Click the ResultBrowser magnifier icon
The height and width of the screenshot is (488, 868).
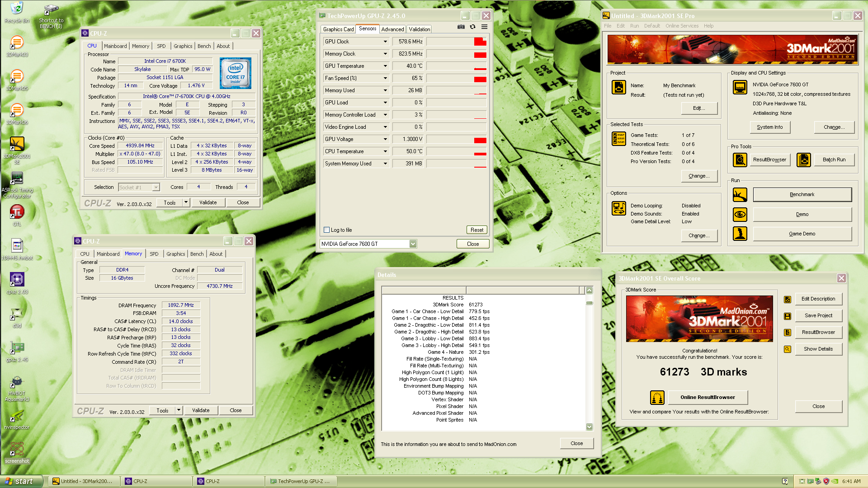[x=740, y=160]
